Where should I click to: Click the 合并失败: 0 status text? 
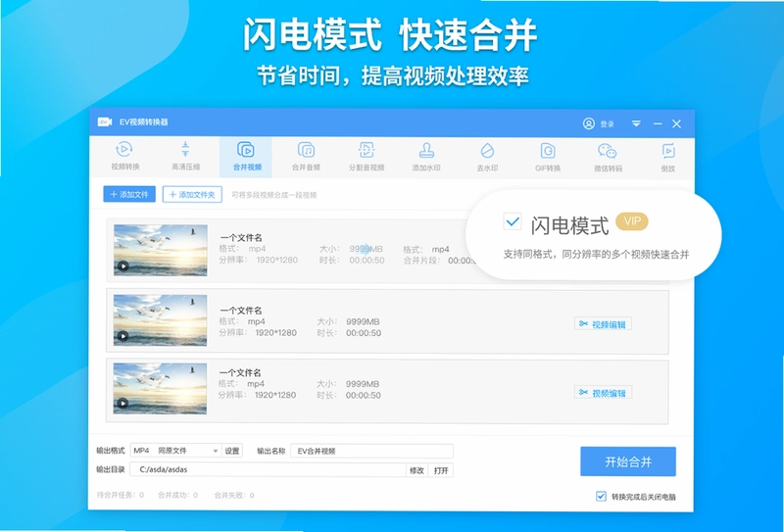pos(234,495)
